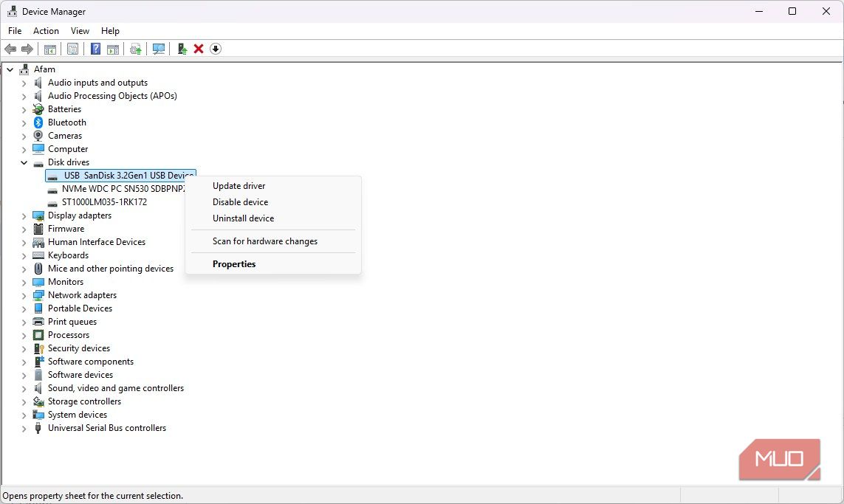The width and height of the screenshot is (844, 504).
Task: Expand the Display adapters category
Action: click(x=24, y=215)
